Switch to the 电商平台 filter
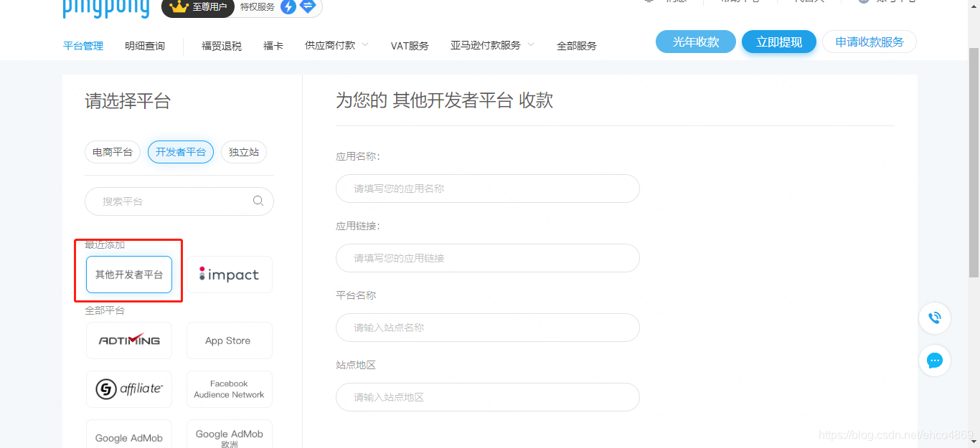 pos(112,152)
